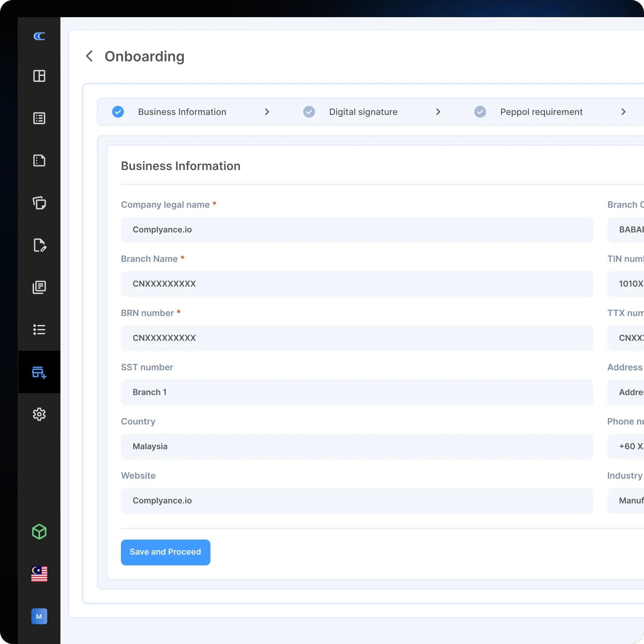
Task: Open the blue M profile avatar
Action: click(x=39, y=617)
